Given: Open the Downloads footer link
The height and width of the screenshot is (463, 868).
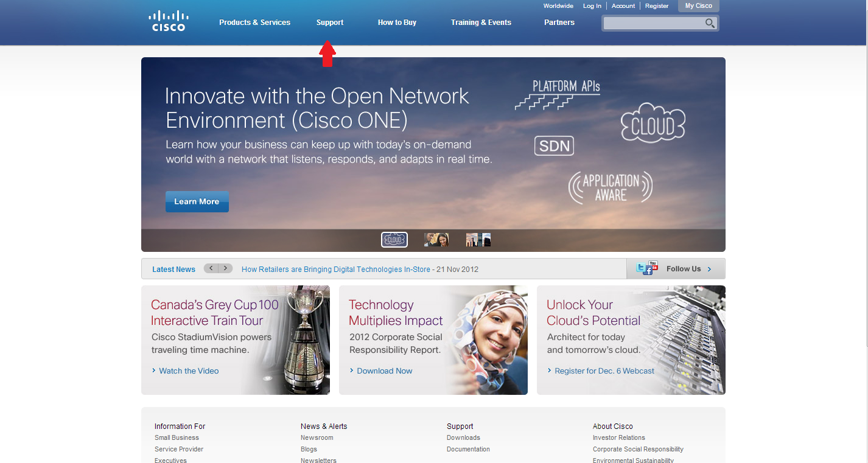Looking at the screenshot, I should 463,437.
